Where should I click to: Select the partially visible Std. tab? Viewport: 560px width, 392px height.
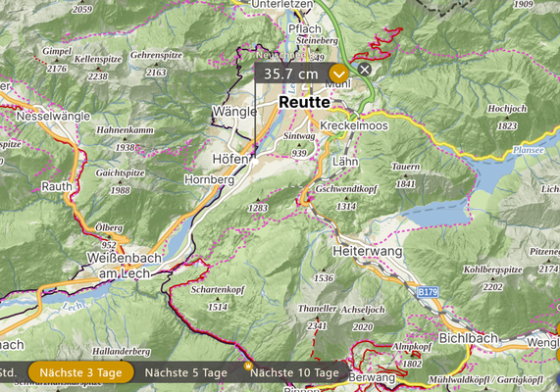pyautogui.click(x=9, y=372)
